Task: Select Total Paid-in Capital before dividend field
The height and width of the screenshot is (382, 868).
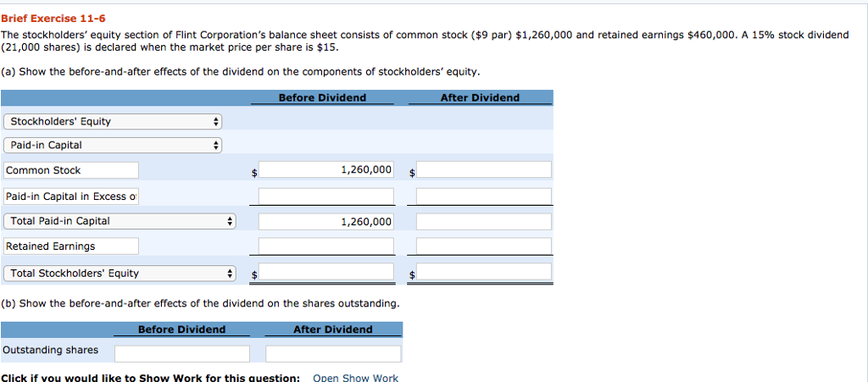Action: tap(326, 222)
